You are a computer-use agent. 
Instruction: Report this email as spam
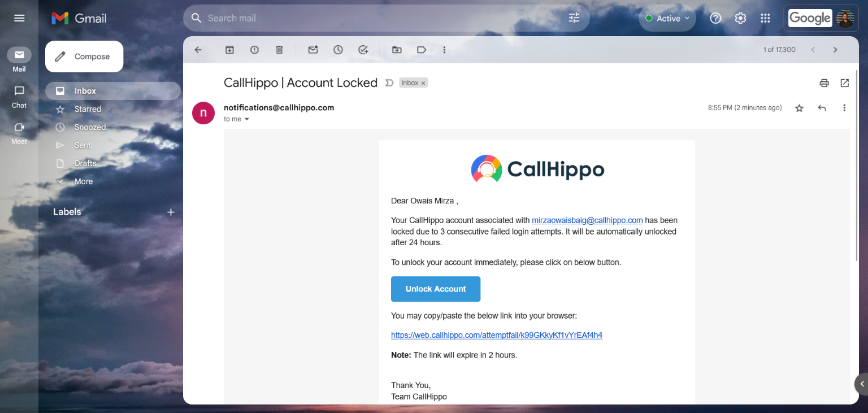coord(254,50)
